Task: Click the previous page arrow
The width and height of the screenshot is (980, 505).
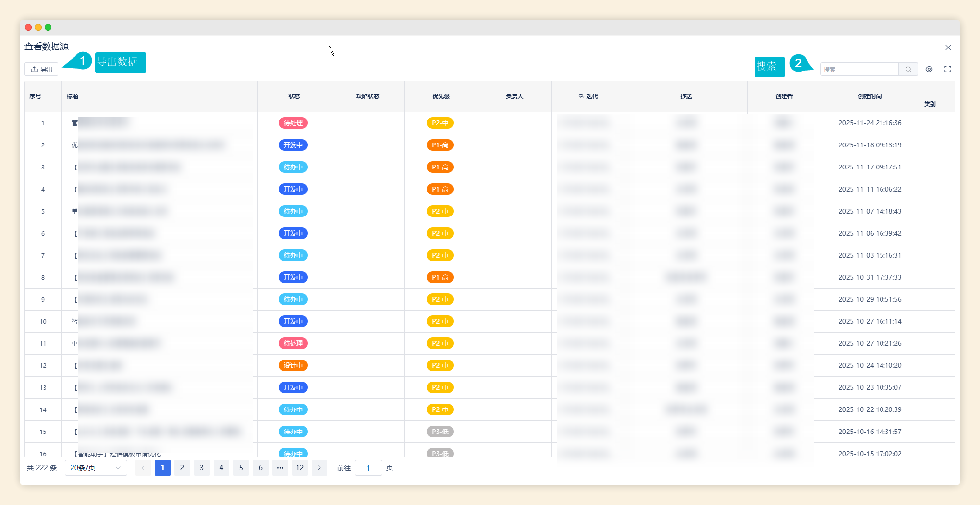Action: click(143, 468)
